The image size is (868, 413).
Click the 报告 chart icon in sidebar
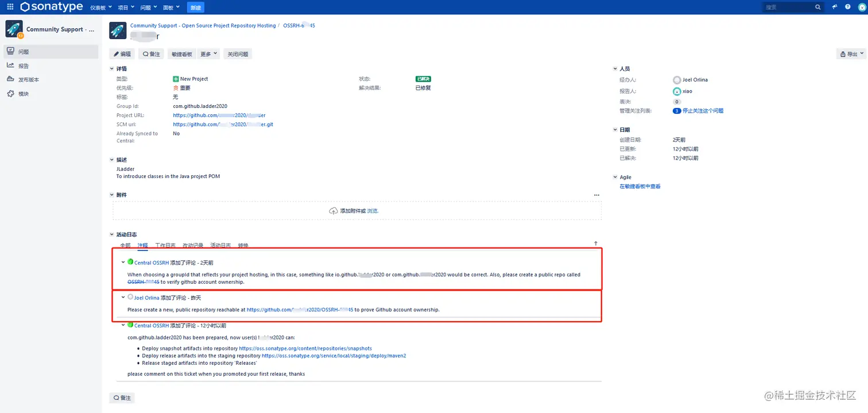point(10,65)
